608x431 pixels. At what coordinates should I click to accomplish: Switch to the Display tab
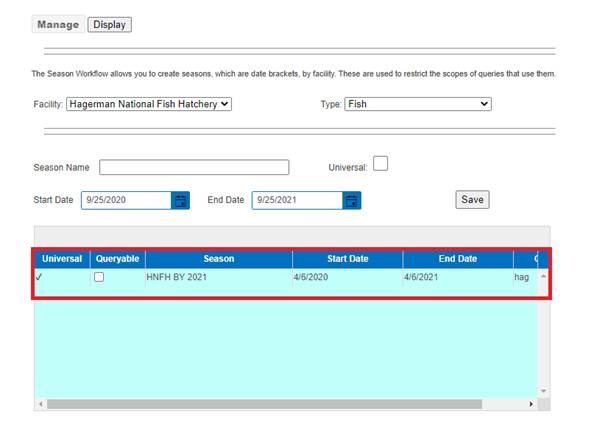click(x=109, y=24)
